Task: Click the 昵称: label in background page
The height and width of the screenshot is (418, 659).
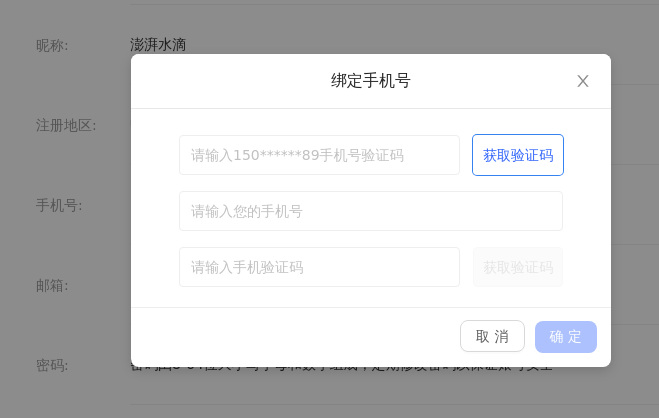Action: [x=52, y=45]
